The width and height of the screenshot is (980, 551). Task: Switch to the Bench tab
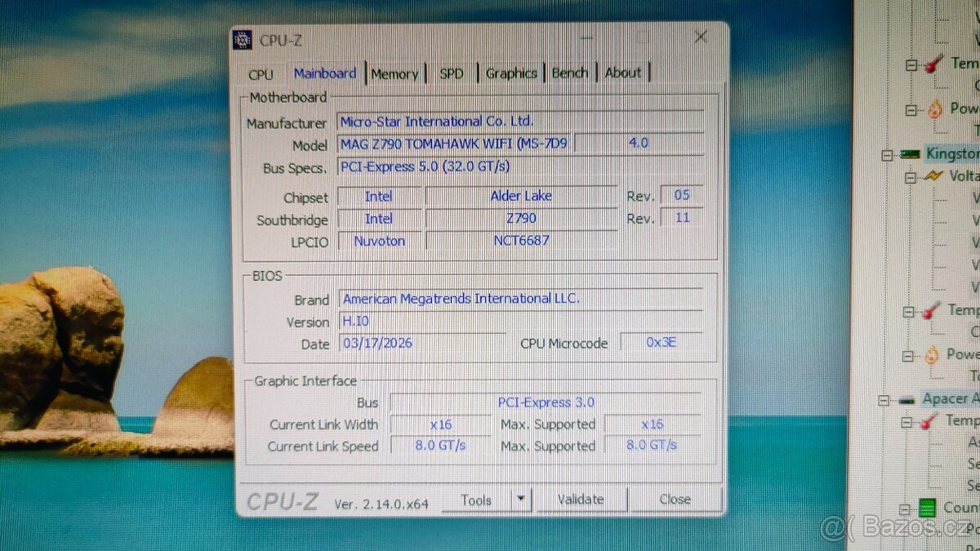coord(570,73)
